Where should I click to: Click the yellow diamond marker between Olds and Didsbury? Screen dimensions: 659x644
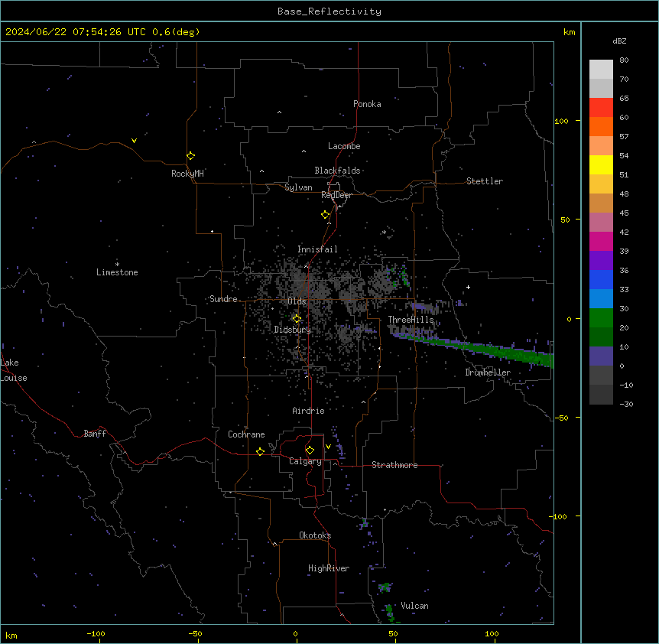(297, 319)
